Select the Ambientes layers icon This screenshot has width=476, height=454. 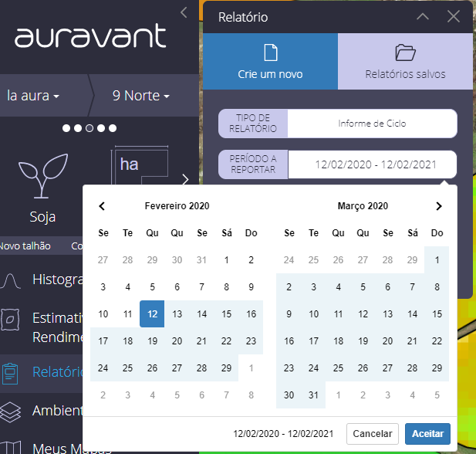coord(12,411)
